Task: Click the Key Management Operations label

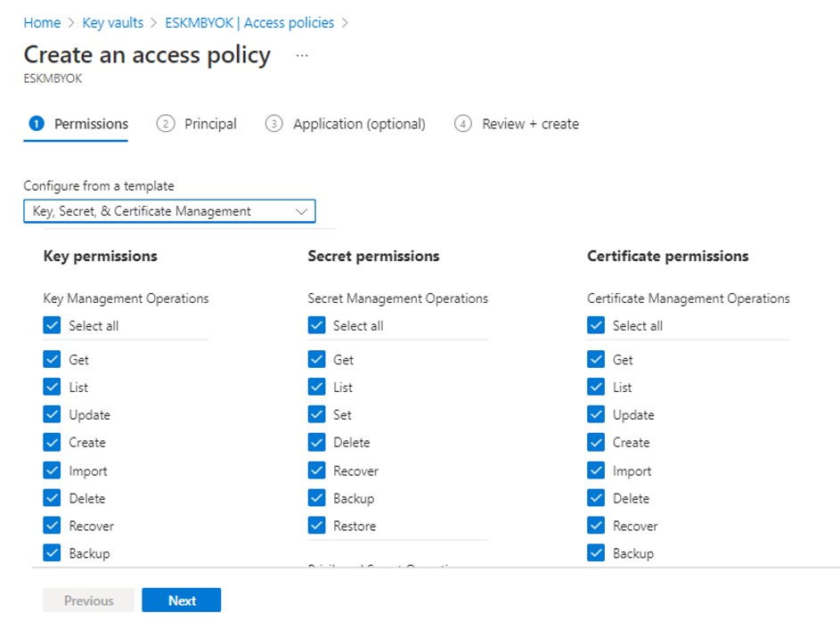Action: point(126,298)
